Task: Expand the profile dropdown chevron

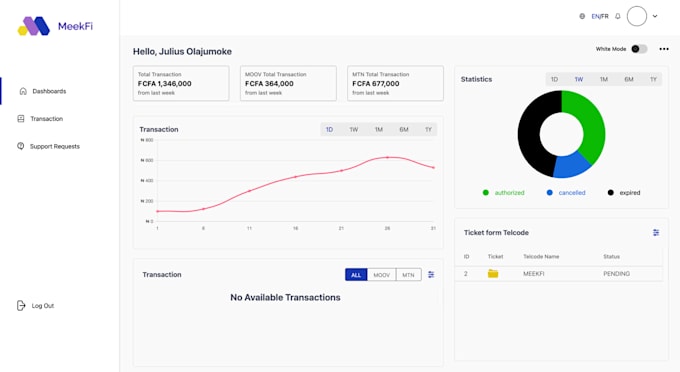Action: (x=655, y=16)
